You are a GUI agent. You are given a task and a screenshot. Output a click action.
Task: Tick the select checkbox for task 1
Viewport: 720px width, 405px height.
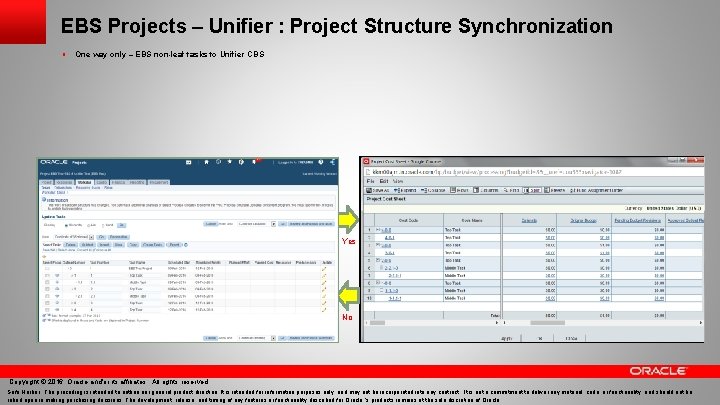click(x=47, y=276)
